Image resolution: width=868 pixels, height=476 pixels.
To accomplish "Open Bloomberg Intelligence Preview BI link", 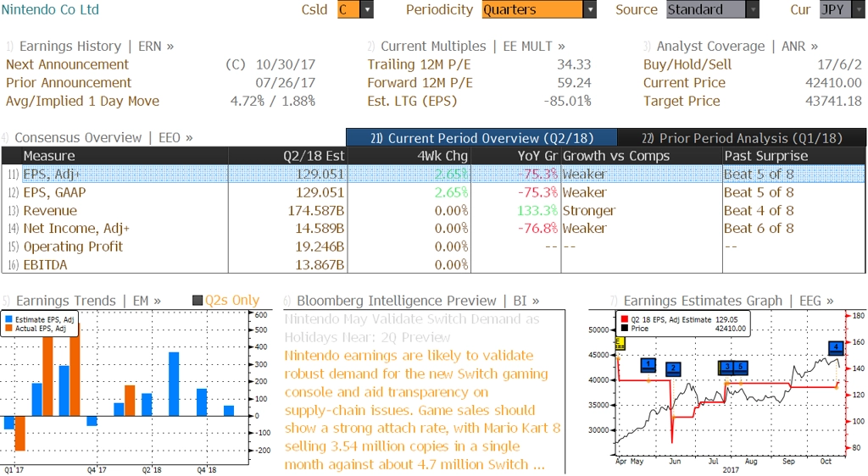I will [x=418, y=301].
